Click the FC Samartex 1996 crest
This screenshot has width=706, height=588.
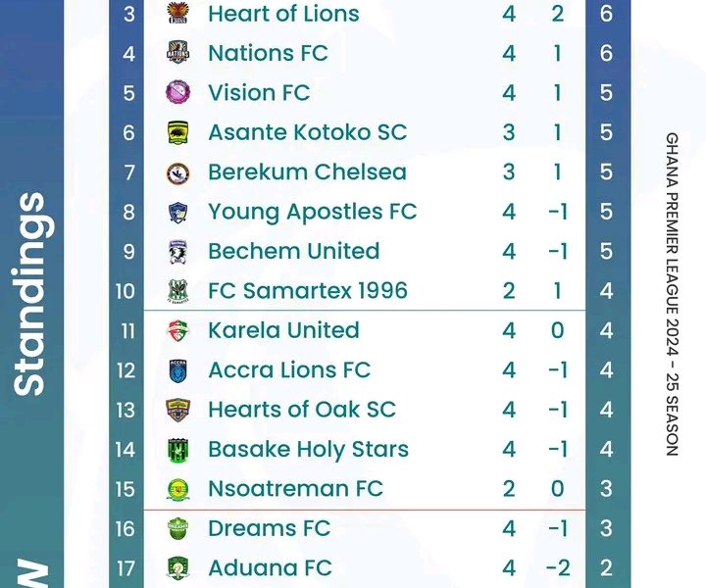point(178,291)
